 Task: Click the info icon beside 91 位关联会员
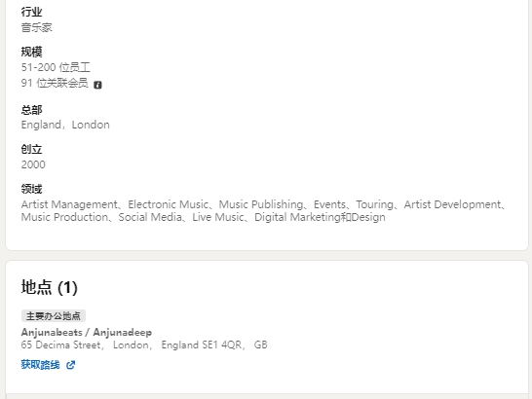pyautogui.click(x=97, y=85)
